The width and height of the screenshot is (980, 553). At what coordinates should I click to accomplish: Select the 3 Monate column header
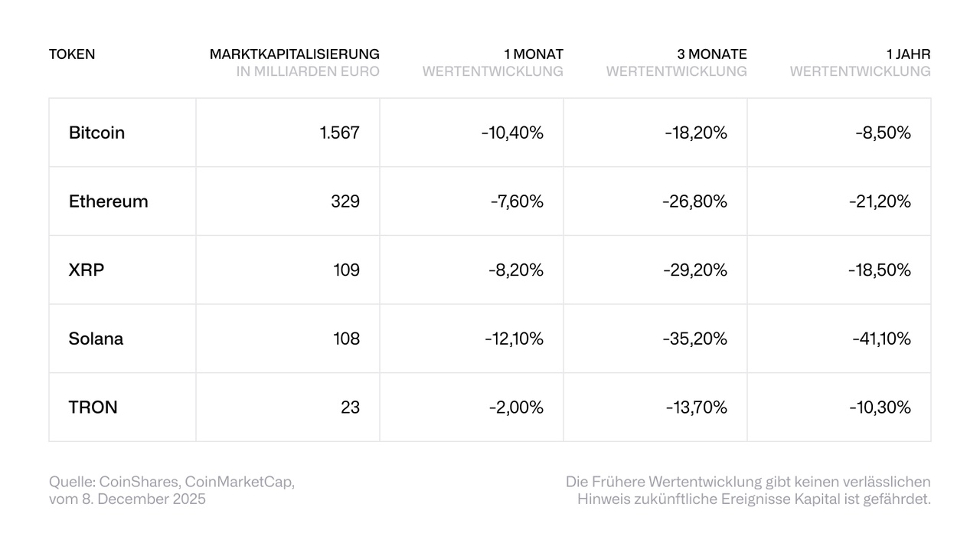pos(711,54)
